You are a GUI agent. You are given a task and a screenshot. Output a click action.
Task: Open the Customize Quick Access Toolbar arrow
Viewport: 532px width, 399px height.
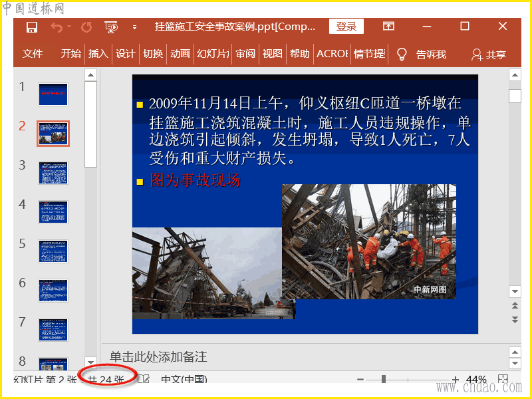(135, 27)
